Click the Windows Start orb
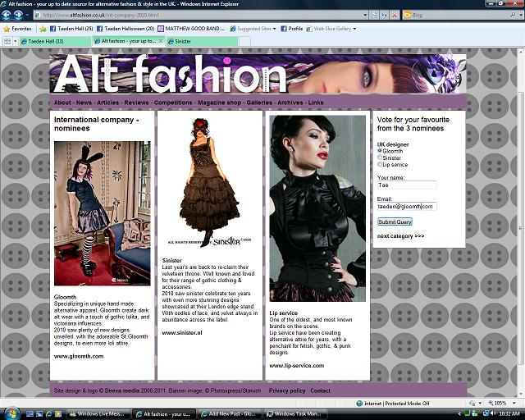The image size is (525, 420). pos(11,412)
